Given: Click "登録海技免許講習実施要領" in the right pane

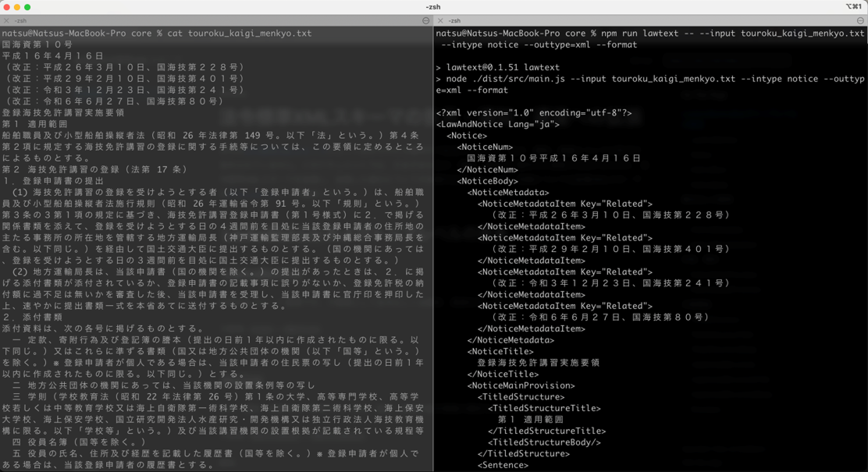Looking at the screenshot, I should (x=539, y=363).
